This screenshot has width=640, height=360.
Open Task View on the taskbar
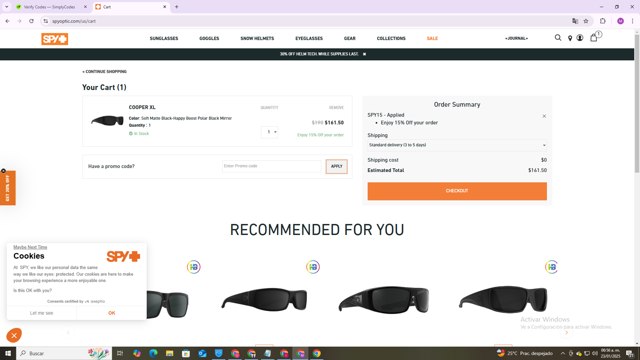coord(120,353)
